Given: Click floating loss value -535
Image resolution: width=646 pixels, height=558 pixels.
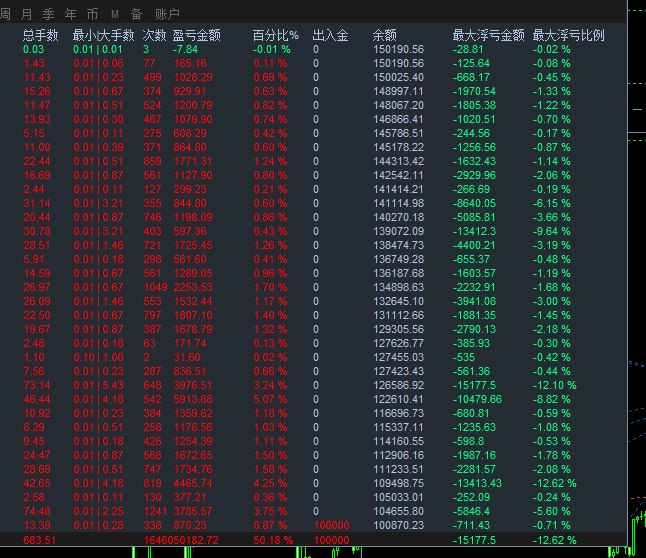Looking at the screenshot, I should point(463,358).
